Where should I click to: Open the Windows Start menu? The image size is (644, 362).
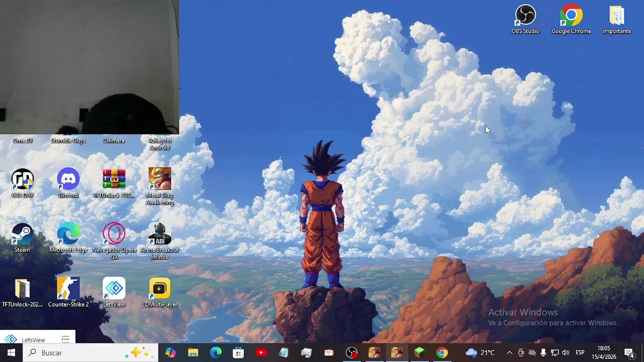(11, 353)
